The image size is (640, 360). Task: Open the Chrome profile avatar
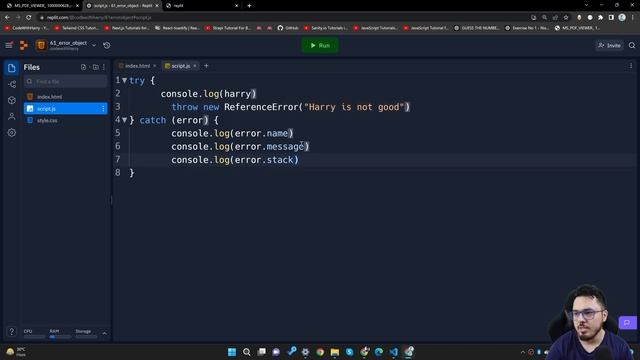point(622,17)
